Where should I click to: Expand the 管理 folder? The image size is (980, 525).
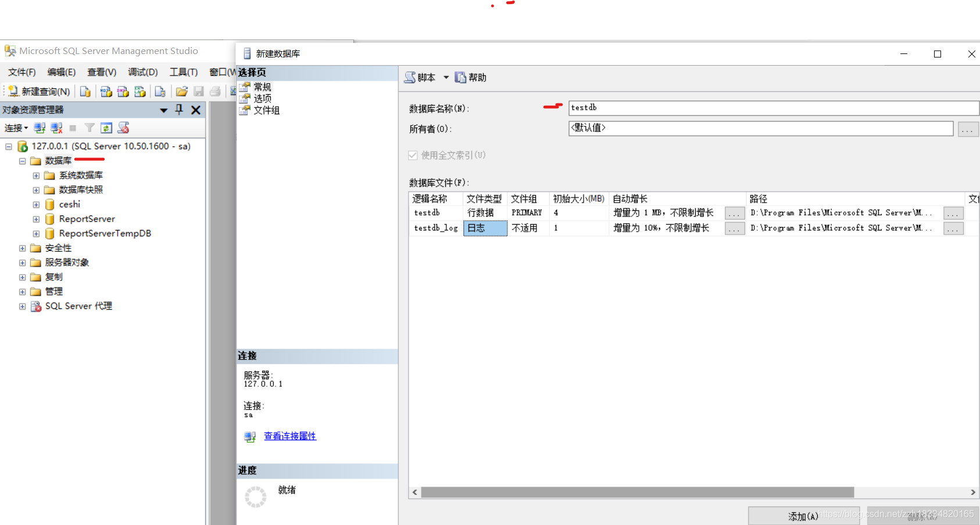click(x=22, y=292)
